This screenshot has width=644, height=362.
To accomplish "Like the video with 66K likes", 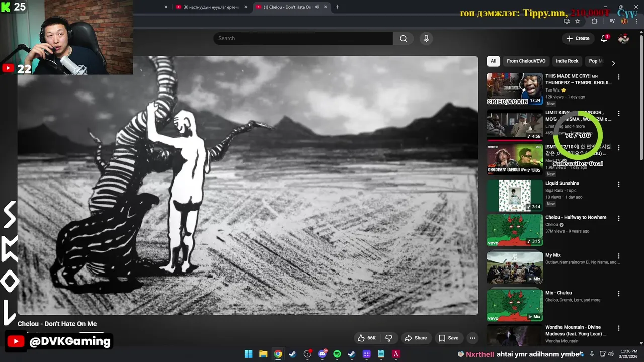I will pyautogui.click(x=367, y=338).
